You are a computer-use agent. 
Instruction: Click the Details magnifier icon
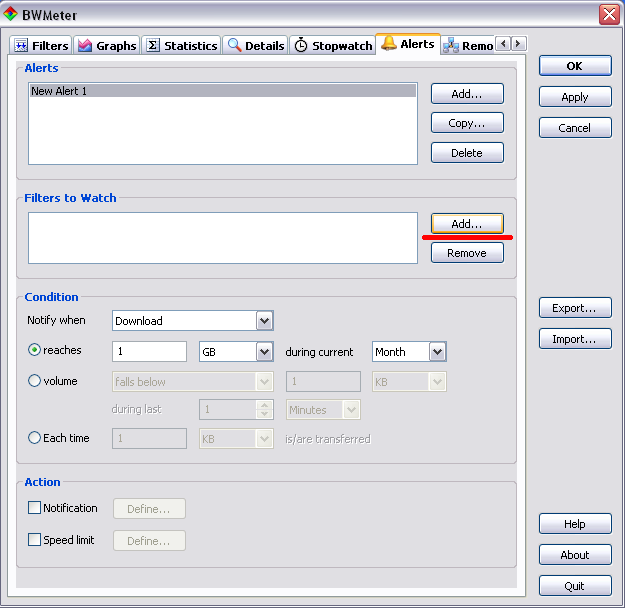234,46
